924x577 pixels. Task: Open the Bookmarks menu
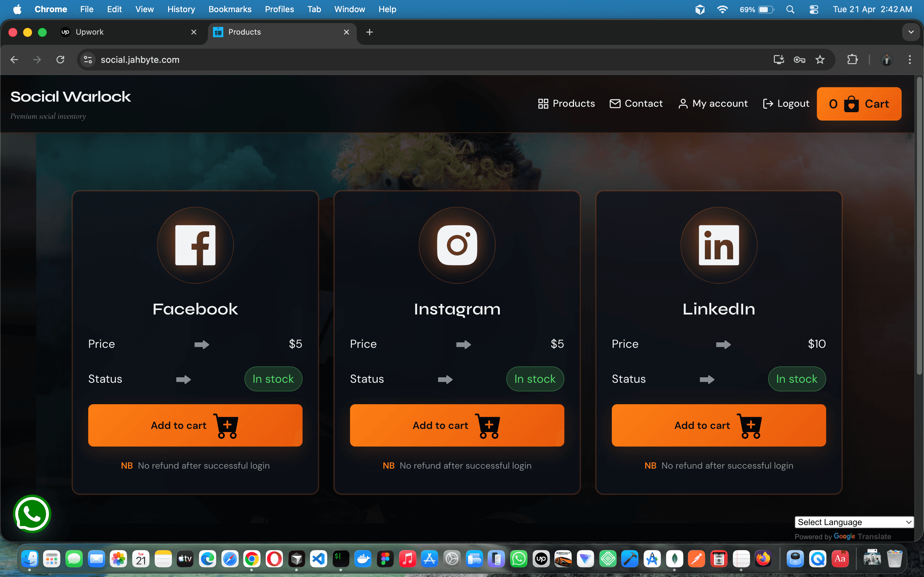coord(229,9)
